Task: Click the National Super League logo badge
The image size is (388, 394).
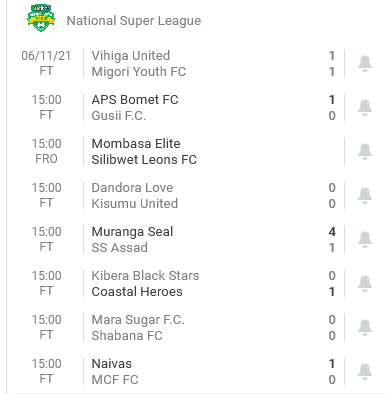Action: 41,18
